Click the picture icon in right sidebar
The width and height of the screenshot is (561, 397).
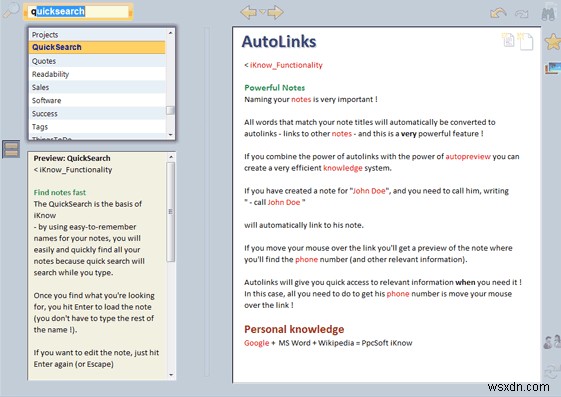tap(553, 68)
